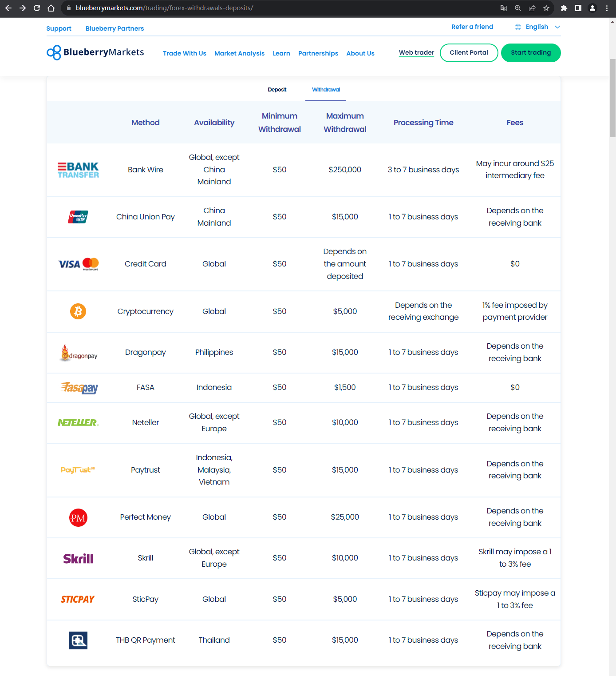Click the browser back arrow
Screen dimensions: 616x676
click(x=8, y=8)
